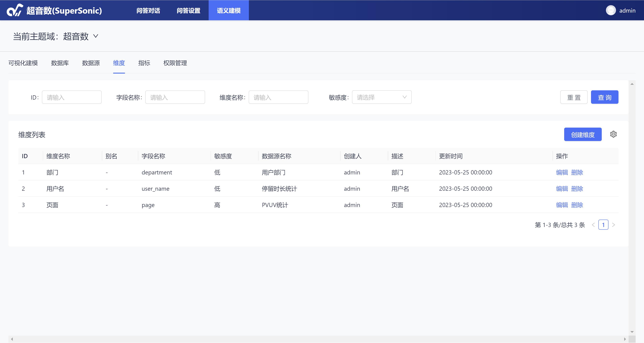The image size is (644, 343).
Task: Switch to the 数据源 tab
Action: 91,63
